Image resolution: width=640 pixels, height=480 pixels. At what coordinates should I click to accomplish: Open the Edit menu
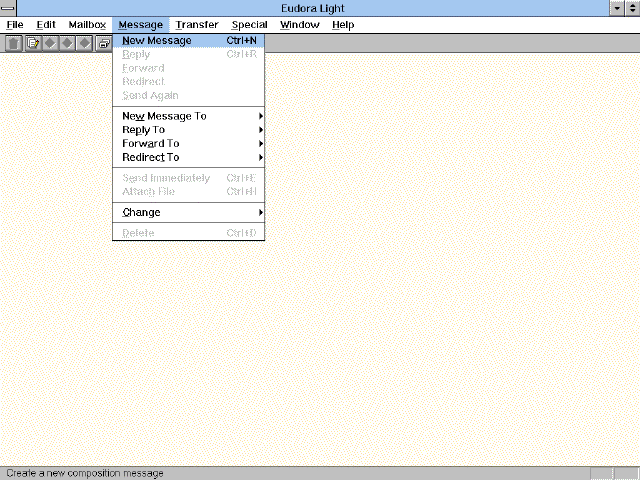coord(46,25)
